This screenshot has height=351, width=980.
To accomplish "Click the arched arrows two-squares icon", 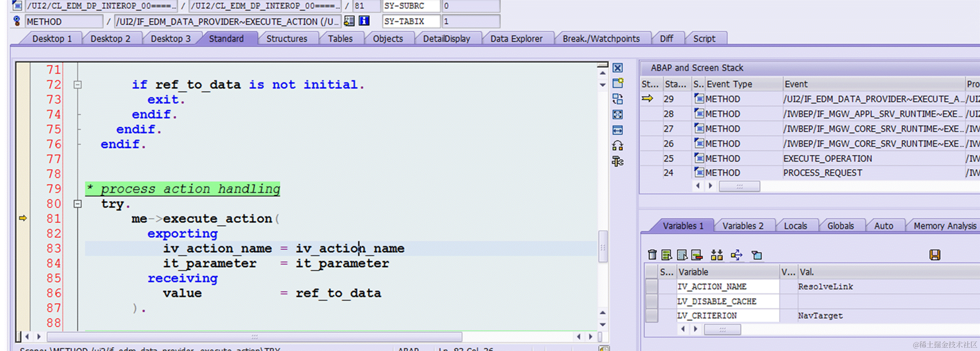I will [618, 145].
